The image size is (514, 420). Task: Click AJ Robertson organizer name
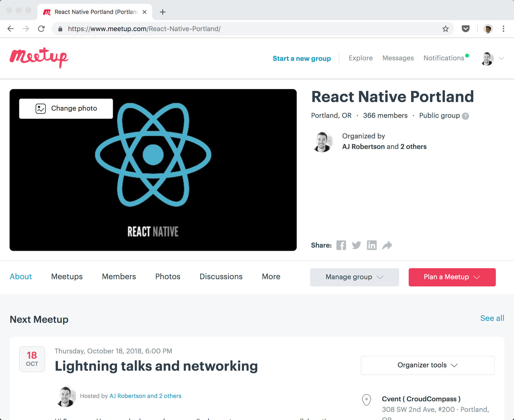point(364,147)
